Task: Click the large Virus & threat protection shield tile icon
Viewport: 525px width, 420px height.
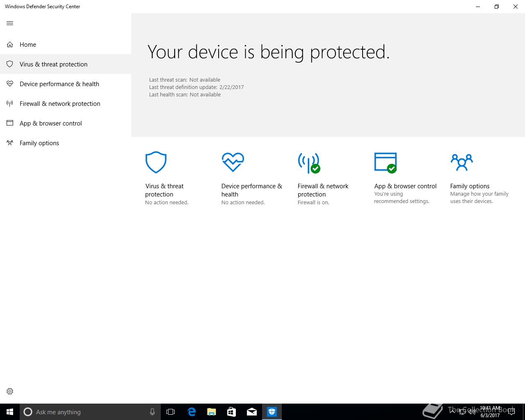Action: click(x=156, y=162)
